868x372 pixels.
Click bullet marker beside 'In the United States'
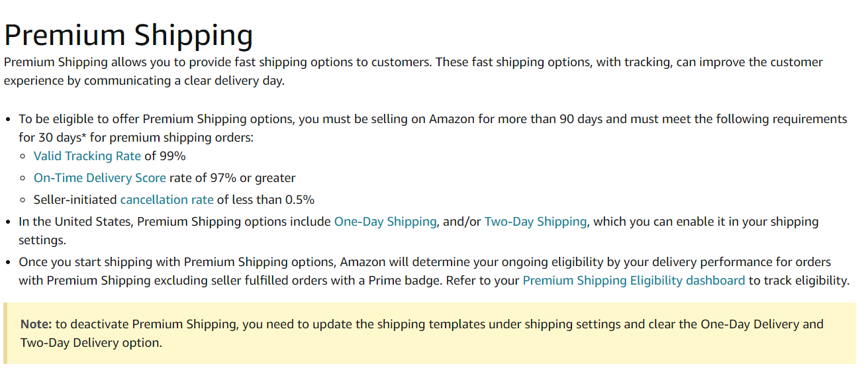[x=8, y=222]
